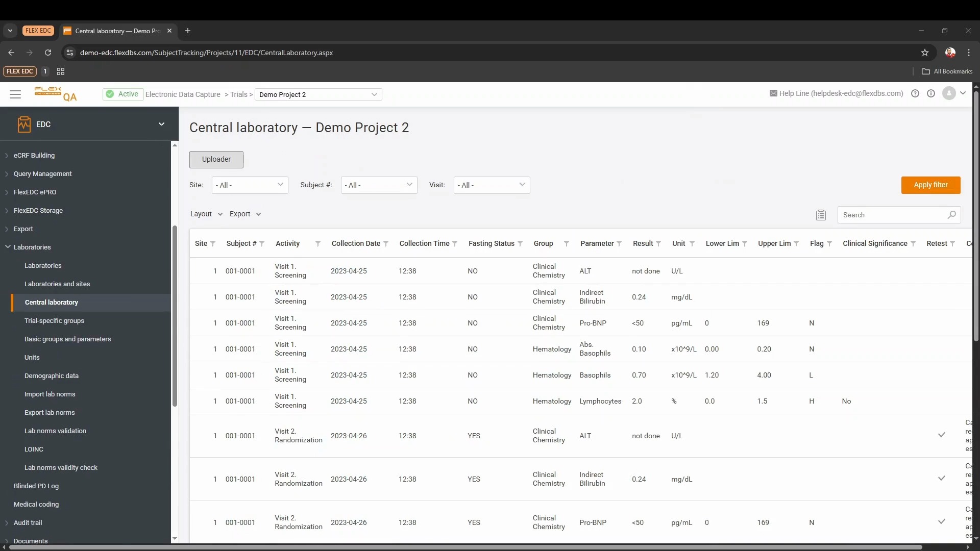
Task: Click the Site column filter icon
Action: click(213, 244)
